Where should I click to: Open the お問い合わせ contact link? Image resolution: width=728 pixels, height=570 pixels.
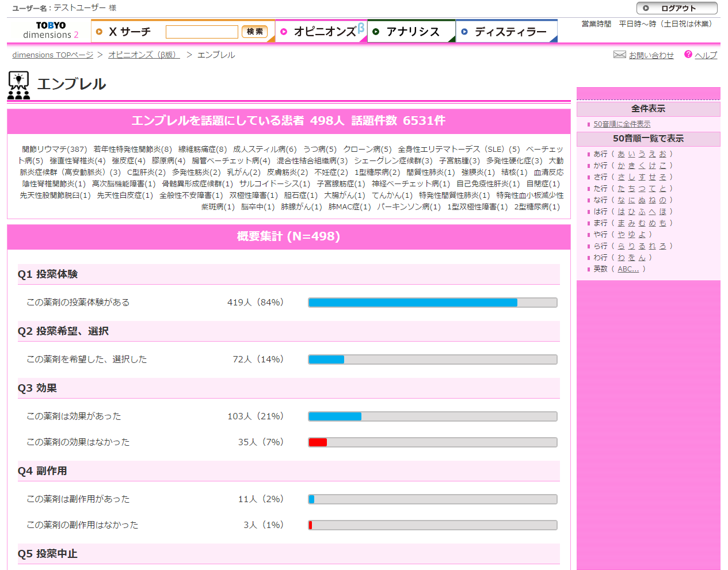pos(651,55)
